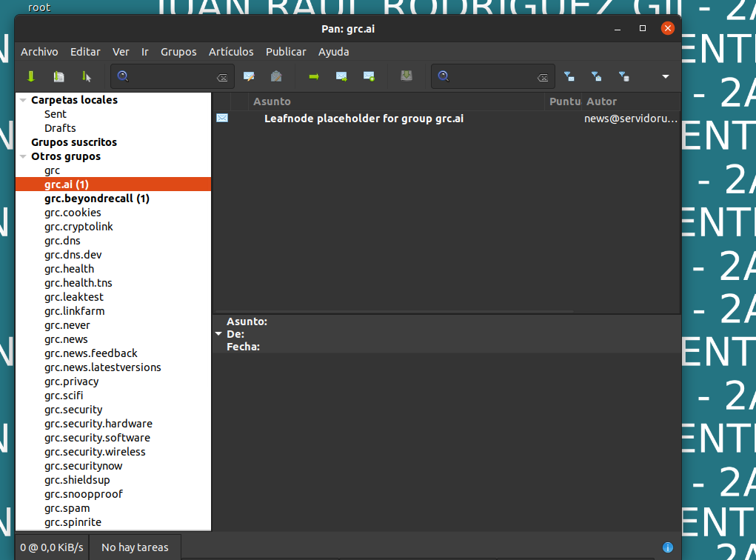
Task: Collapse the Otros grupos tree node
Action: click(x=23, y=156)
